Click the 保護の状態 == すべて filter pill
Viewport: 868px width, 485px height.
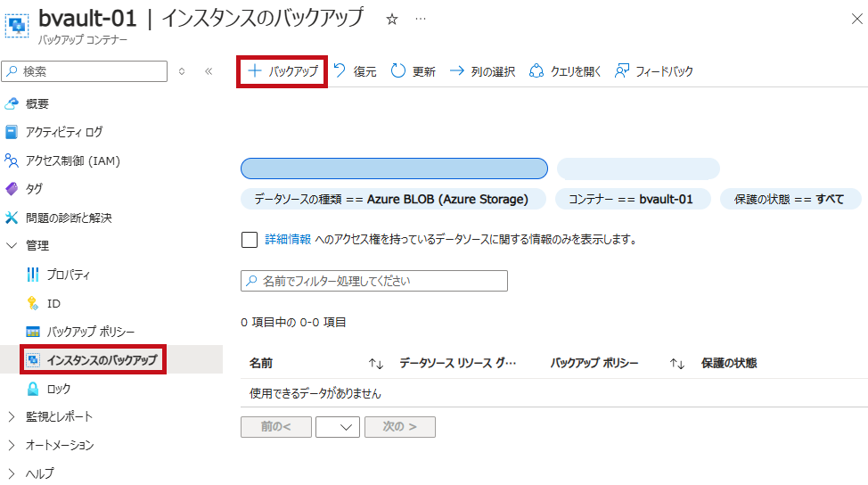pos(790,199)
